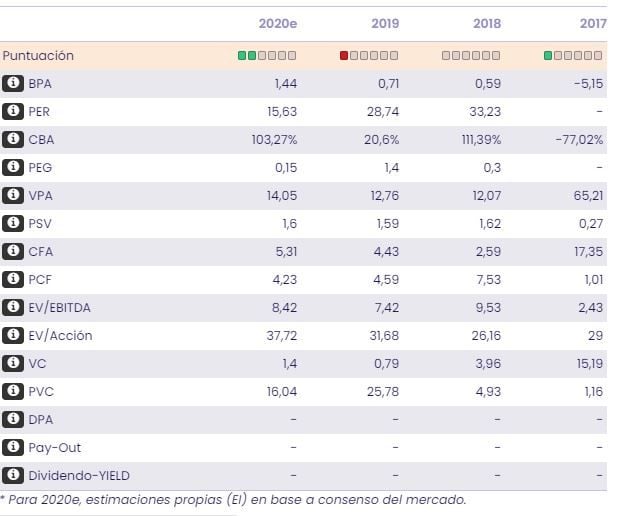The image size is (617, 516).
Task: Click the info icon beside CFA
Action: [x=13, y=252]
